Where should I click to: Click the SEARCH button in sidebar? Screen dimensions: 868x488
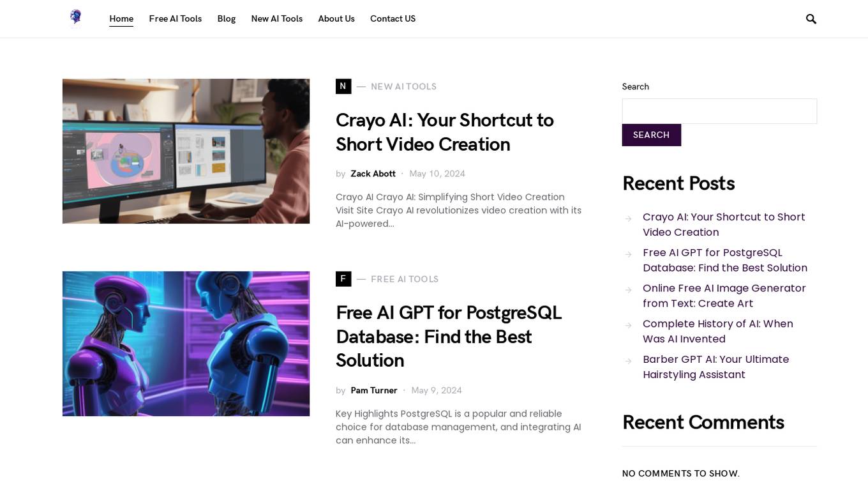coord(652,135)
